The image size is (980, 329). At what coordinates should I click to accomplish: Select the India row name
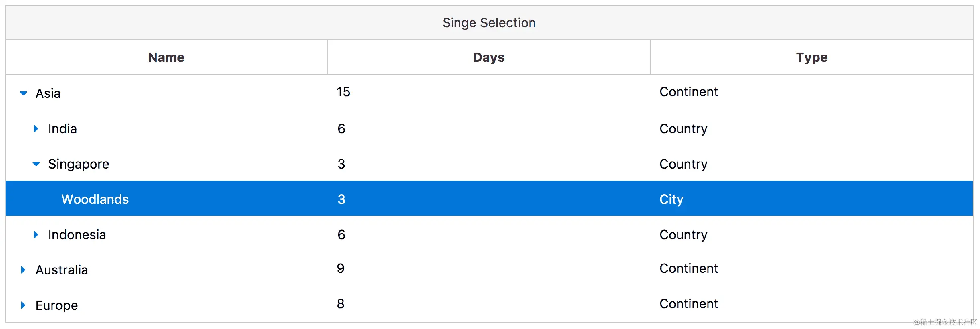(63, 129)
